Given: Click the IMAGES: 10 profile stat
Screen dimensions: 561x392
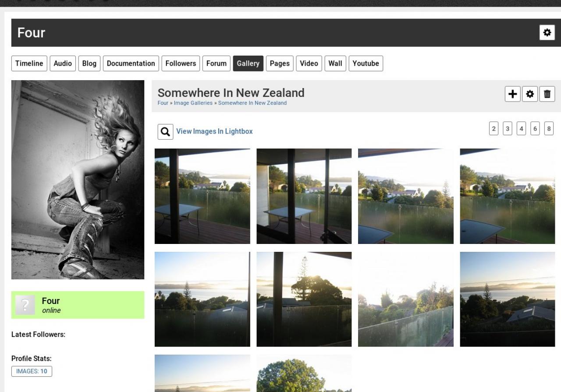Looking at the screenshot, I should 32,371.
